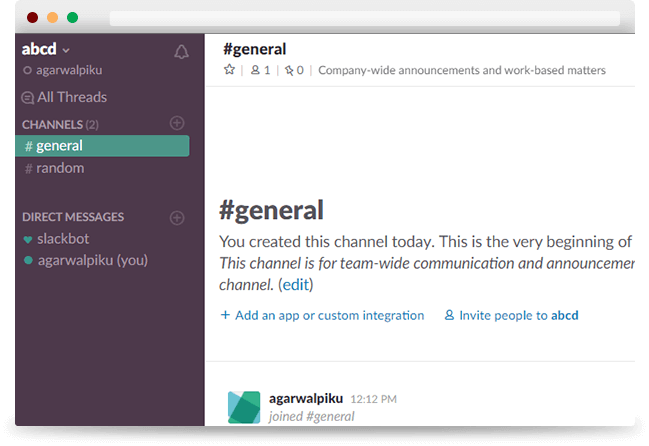
Task: Star the #general channel
Action: [x=229, y=70]
